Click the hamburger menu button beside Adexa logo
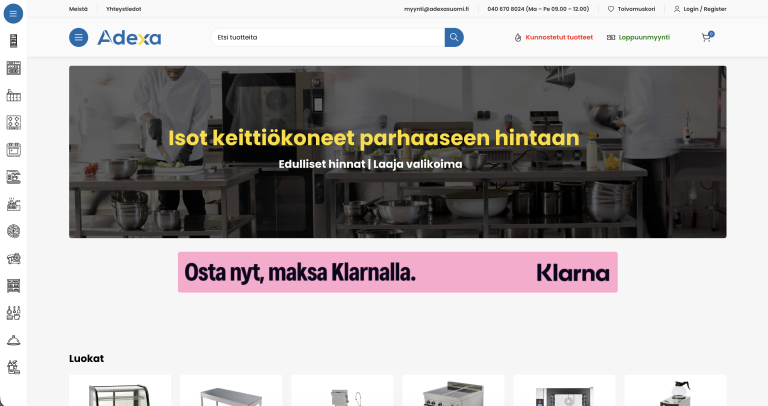The height and width of the screenshot is (406, 768). pos(78,37)
